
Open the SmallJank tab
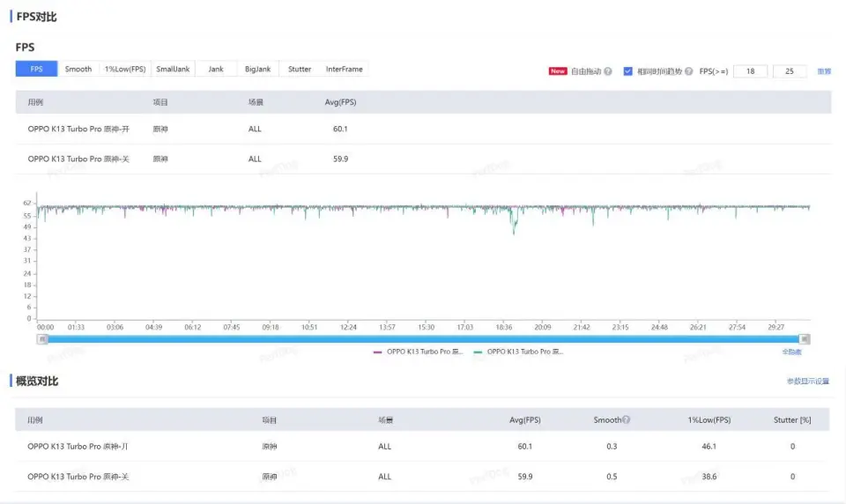173,69
